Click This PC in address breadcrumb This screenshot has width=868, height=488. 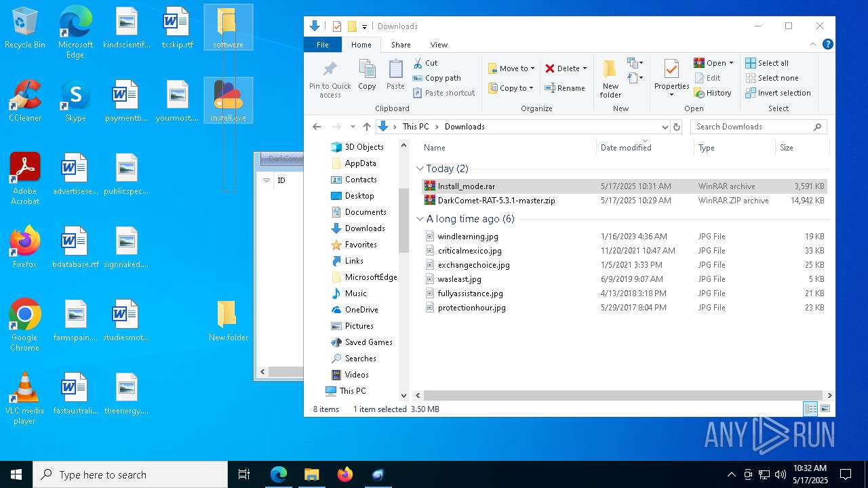click(x=416, y=127)
